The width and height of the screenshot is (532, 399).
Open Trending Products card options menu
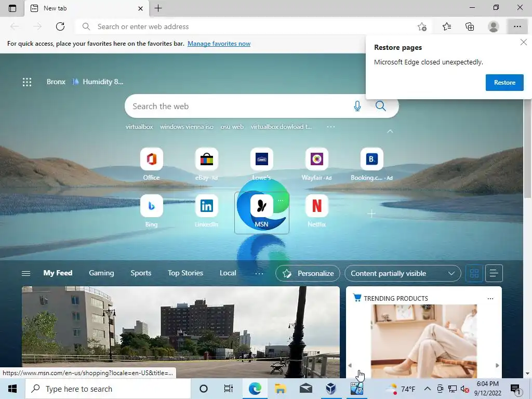click(x=490, y=299)
